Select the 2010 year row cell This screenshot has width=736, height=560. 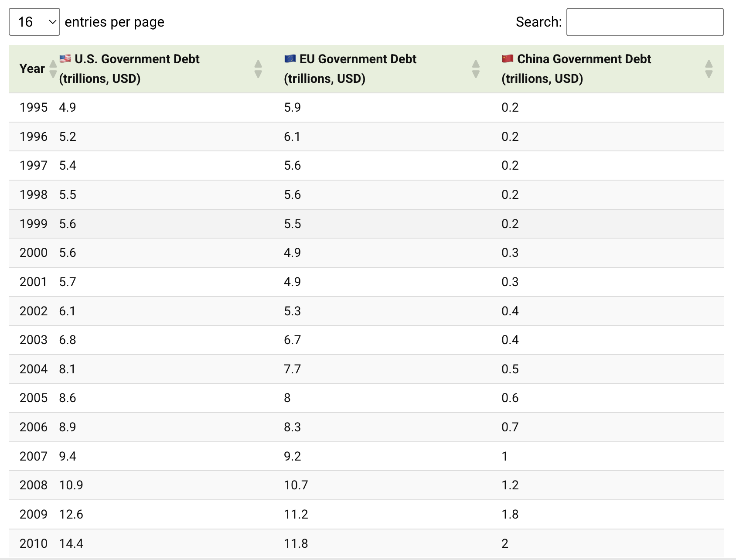tap(34, 543)
